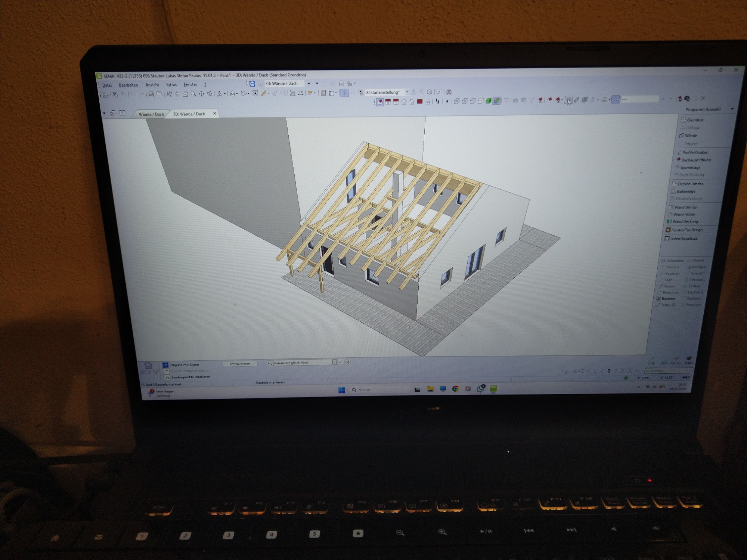Viewport: 747px width, 560px height.
Task: Click Fenster/Tür Design entry
Action: [686, 230]
